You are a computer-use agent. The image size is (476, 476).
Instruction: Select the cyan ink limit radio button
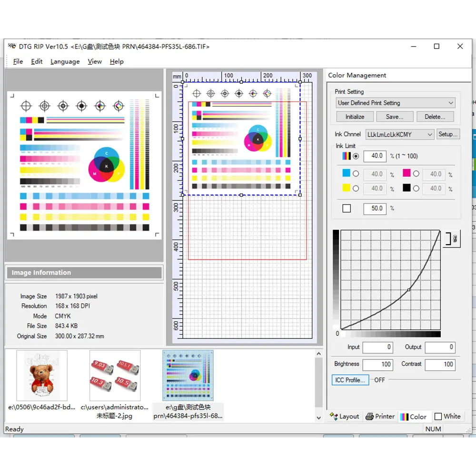(356, 174)
